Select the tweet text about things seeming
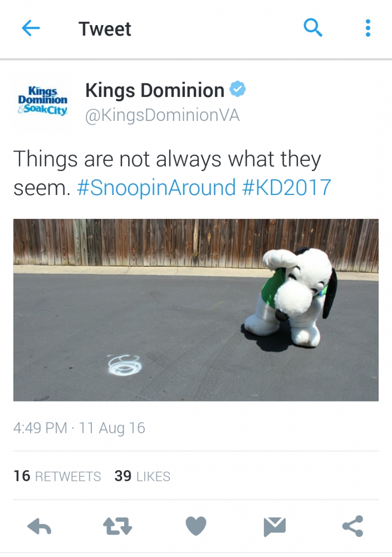Viewport: 392px width, 557px height. click(x=172, y=173)
